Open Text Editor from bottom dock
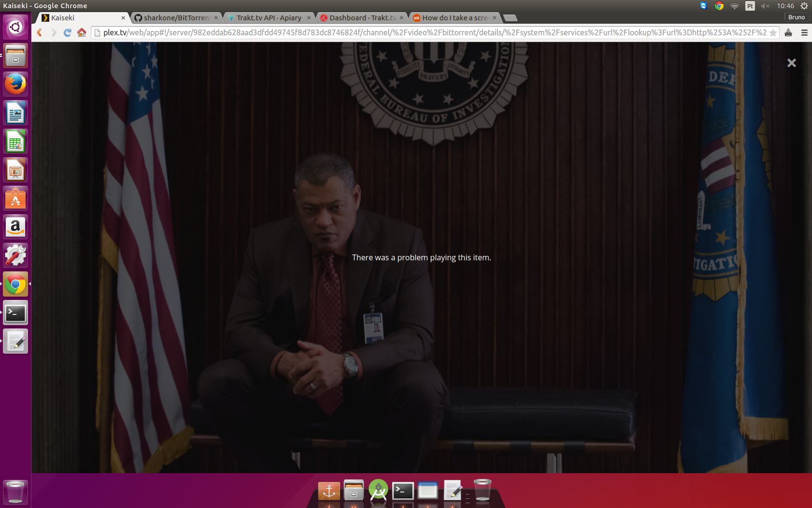The width and height of the screenshot is (812, 508). click(453, 491)
